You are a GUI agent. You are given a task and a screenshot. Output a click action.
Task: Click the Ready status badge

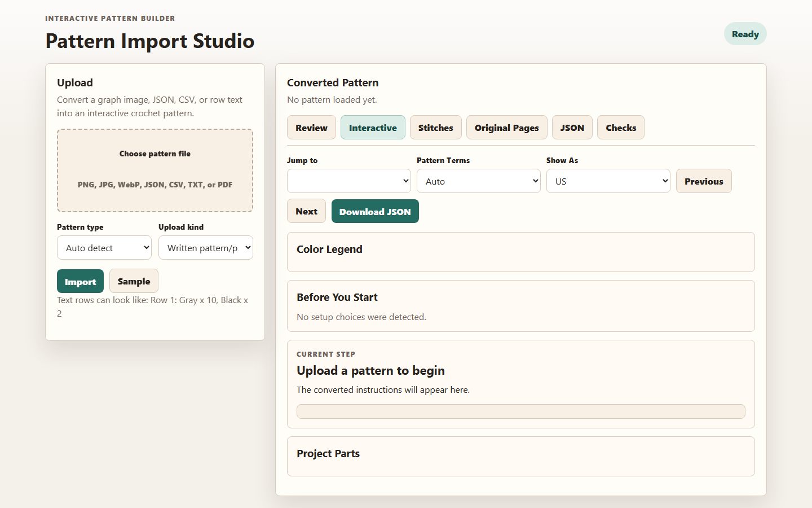tap(745, 34)
